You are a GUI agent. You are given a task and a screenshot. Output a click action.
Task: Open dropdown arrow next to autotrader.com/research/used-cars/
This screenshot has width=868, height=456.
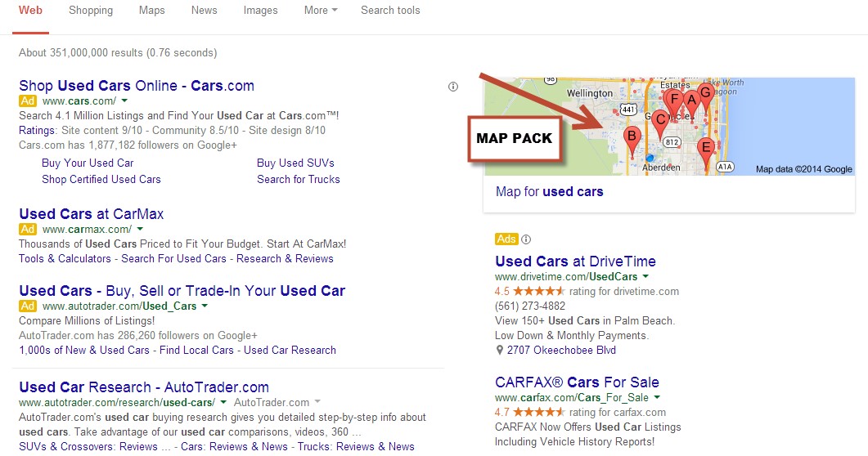(x=223, y=402)
